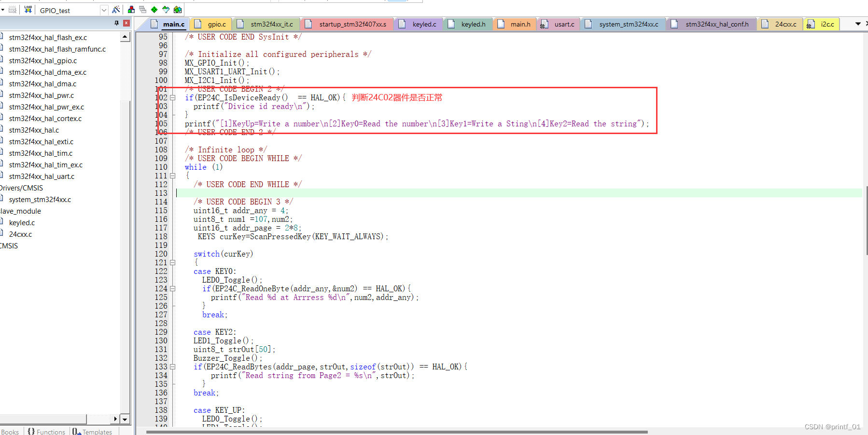Select stm32f4xx_hal_pwr.c in project tree

click(42, 95)
